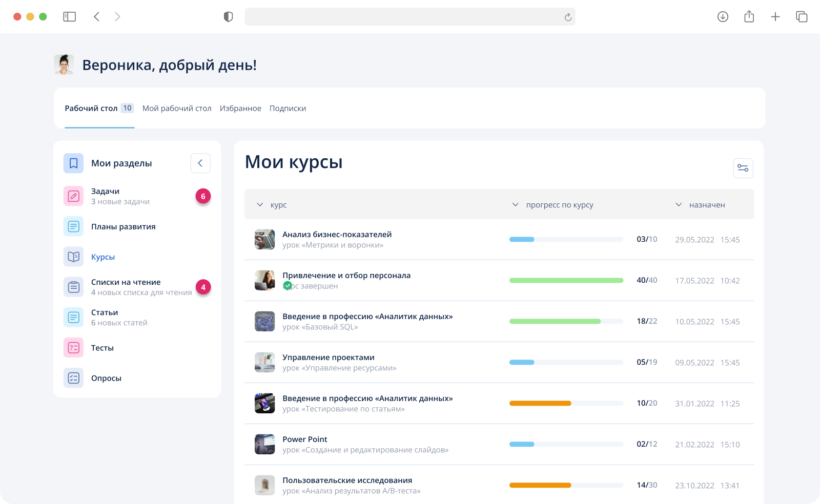Select the Статьи icon in sidebar
820x504 pixels.
(x=74, y=317)
